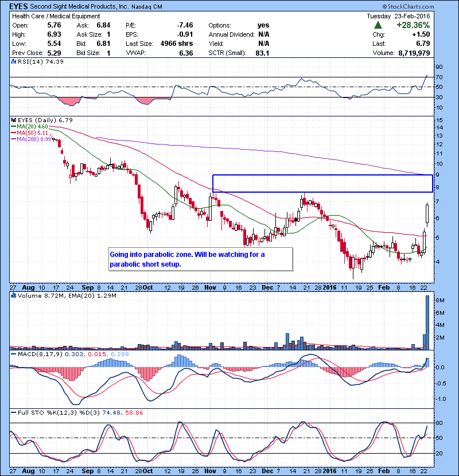Click the 'Yield:' label
Screen dimensions: 459x476
point(216,44)
